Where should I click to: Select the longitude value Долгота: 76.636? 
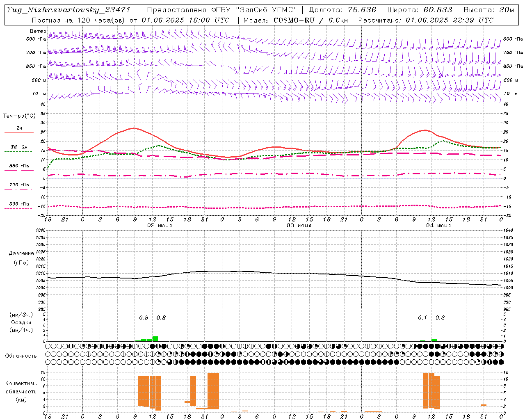click(x=342, y=10)
